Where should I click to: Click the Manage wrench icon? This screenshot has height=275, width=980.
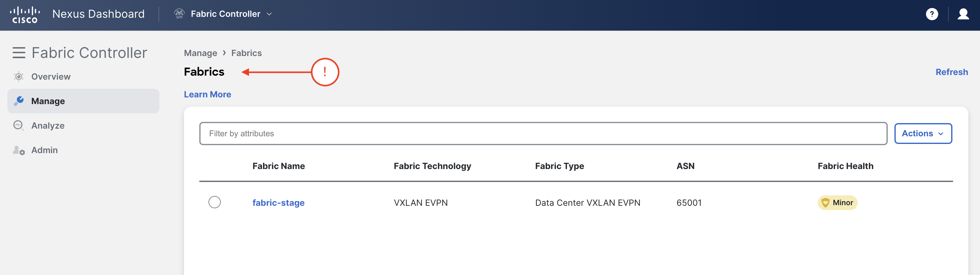click(19, 101)
